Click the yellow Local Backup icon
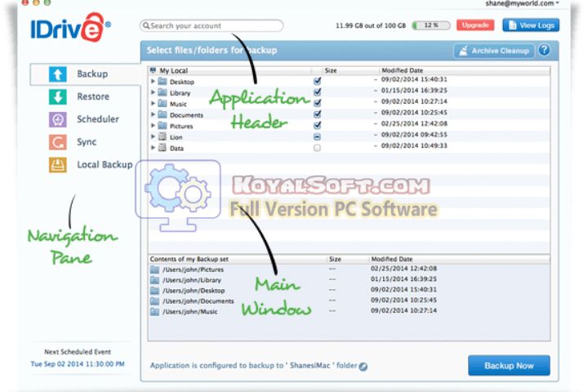 point(58,165)
